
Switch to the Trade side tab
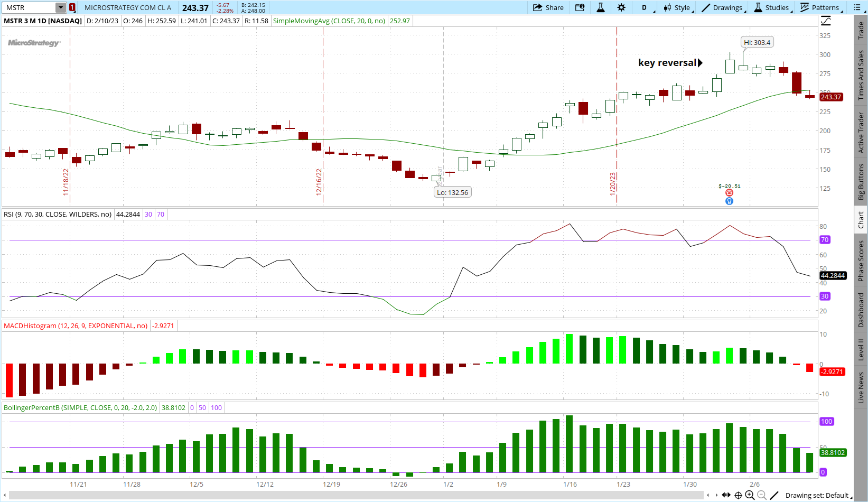click(x=861, y=30)
